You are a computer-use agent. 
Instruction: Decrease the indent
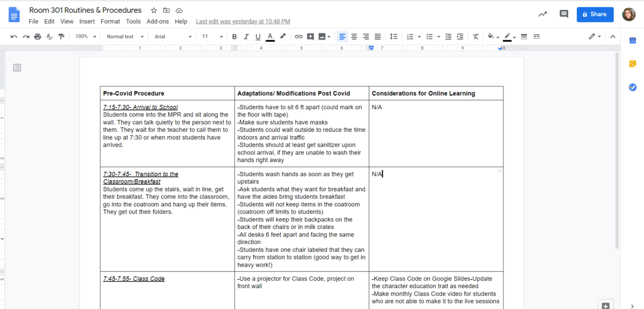(448, 37)
